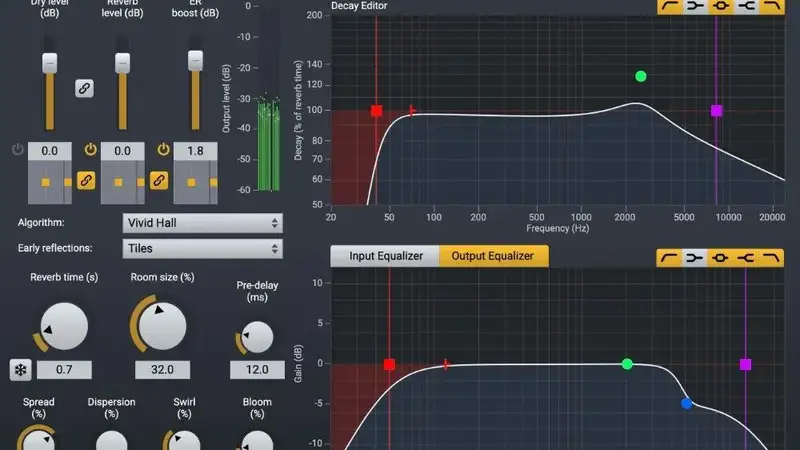Toggle the link between dry and reverb faders
This screenshot has height=450, width=800.
(x=84, y=88)
